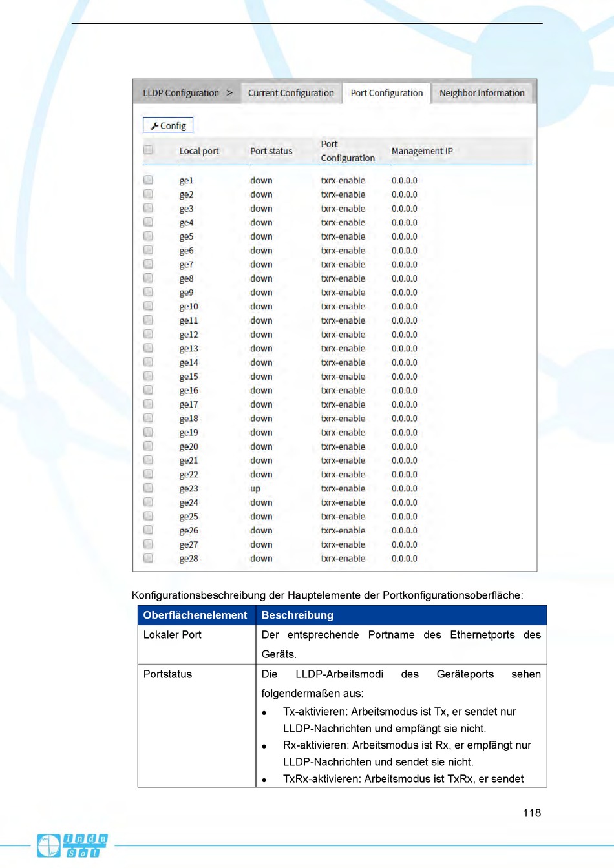This screenshot has height=868, width=614.
Task: Click the Oberflächenelement table header
Action: pyautogui.click(x=195, y=615)
